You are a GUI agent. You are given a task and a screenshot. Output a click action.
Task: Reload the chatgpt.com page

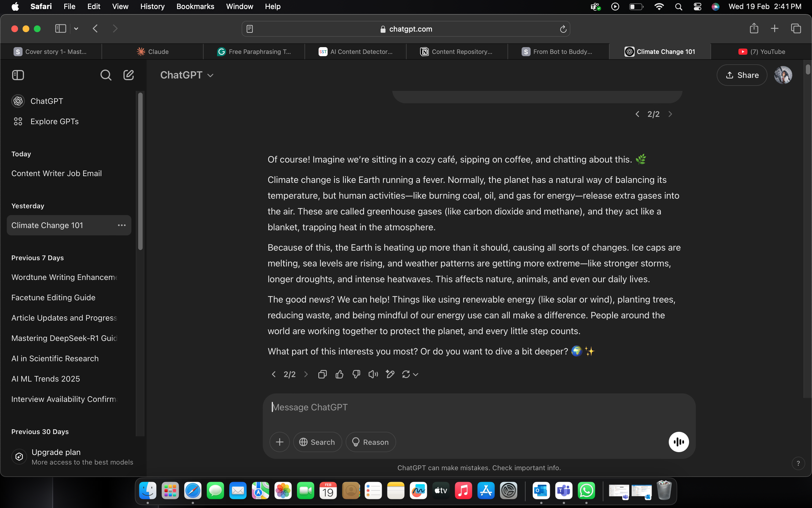(563, 29)
